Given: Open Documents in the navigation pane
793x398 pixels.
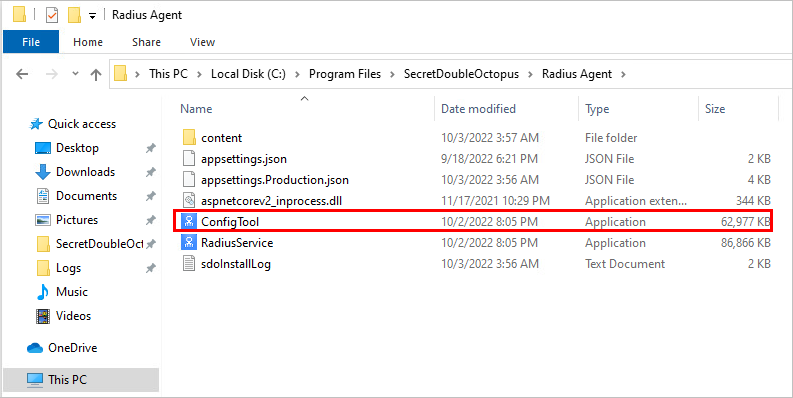Looking at the screenshot, I should click(x=86, y=196).
